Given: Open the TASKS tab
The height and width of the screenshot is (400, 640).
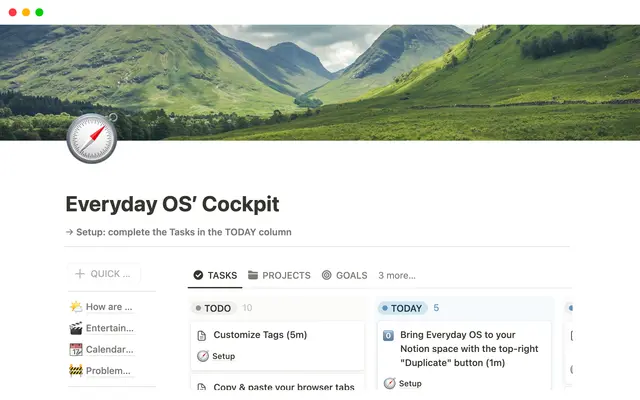Looking at the screenshot, I should (x=215, y=275).
